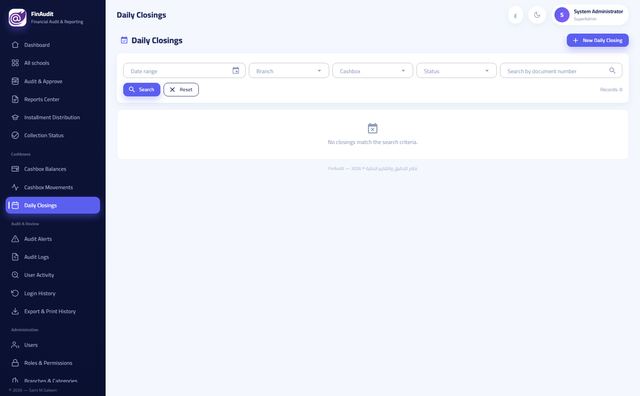Image resolution: width=640 pixels, height=396 pixels.
Task: Click the Cashbox Movements activity icon
Action: coord(15,187)
